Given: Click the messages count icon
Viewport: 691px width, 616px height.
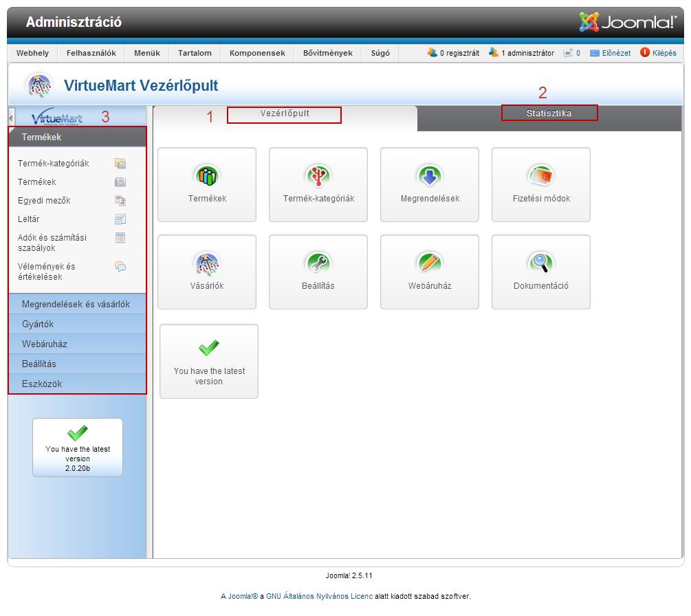Looking at the screenshot, I should [x=569, y=53].
